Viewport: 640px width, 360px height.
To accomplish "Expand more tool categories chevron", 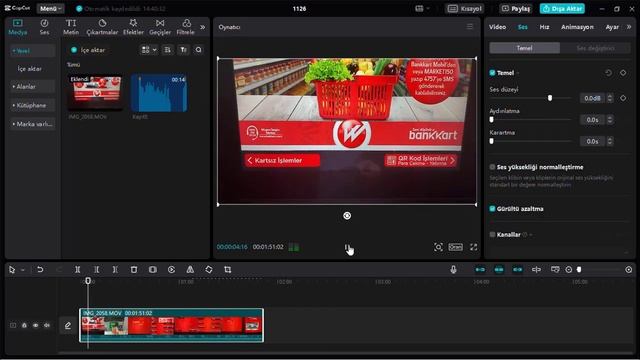I will (202, 27).
